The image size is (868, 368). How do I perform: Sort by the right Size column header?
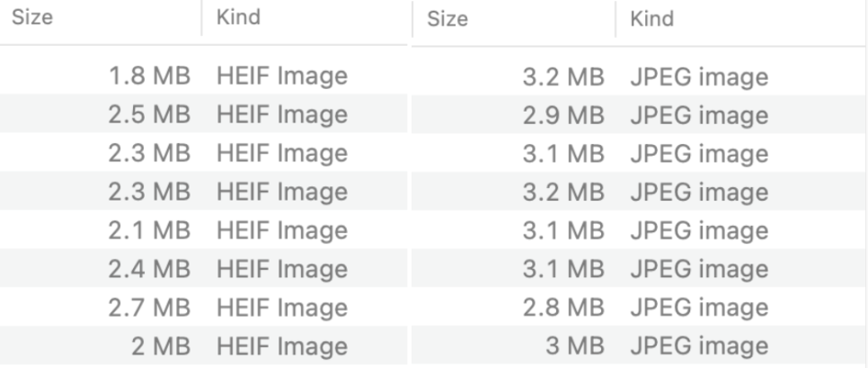(x=514, y=19)
